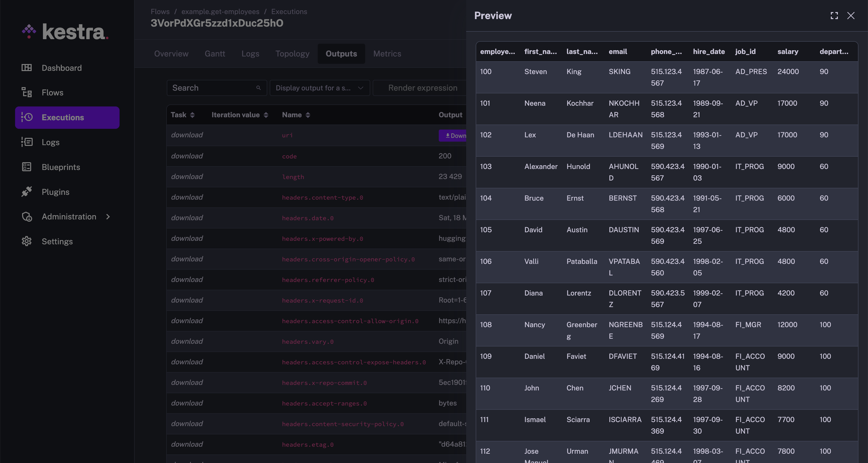Click the FI_MGR job id cell
Image resolution: width=868 pixels, height=463 pixels.
tap(748, 324)
